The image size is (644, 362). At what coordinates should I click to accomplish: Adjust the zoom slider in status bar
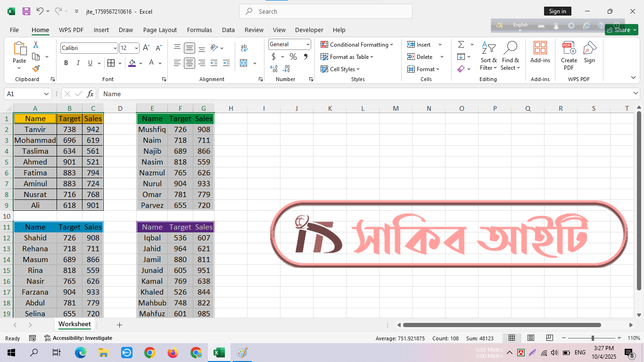(593, 338)
